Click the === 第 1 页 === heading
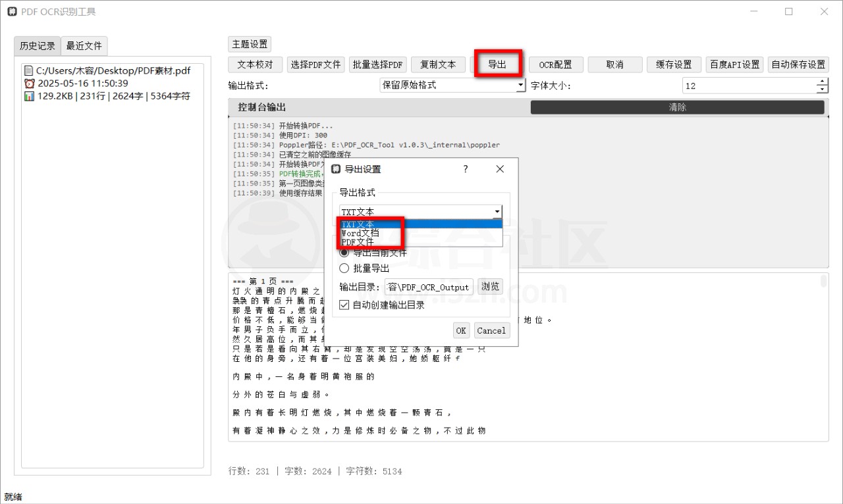 point(263,281)
